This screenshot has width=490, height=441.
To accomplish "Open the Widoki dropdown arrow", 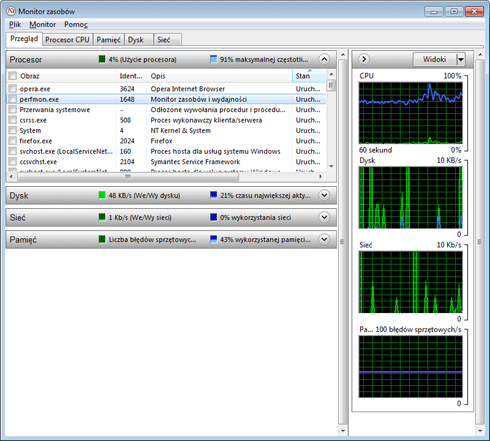I will point(461,59).
